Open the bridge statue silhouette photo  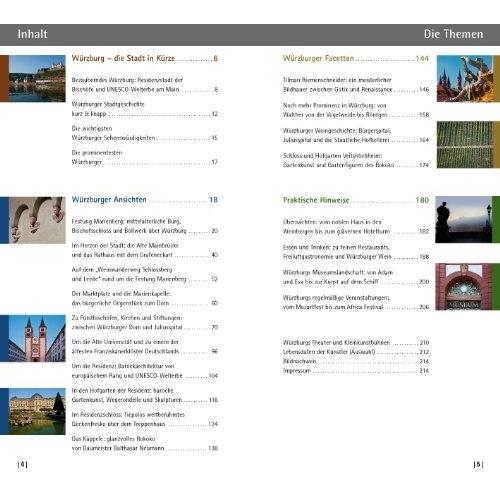click(x=463, y=219)
